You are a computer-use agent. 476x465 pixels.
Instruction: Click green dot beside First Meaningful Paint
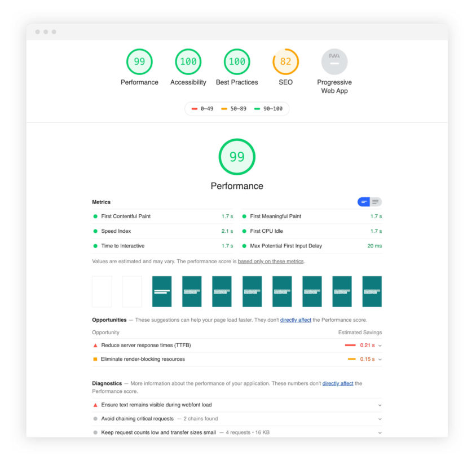244,216
